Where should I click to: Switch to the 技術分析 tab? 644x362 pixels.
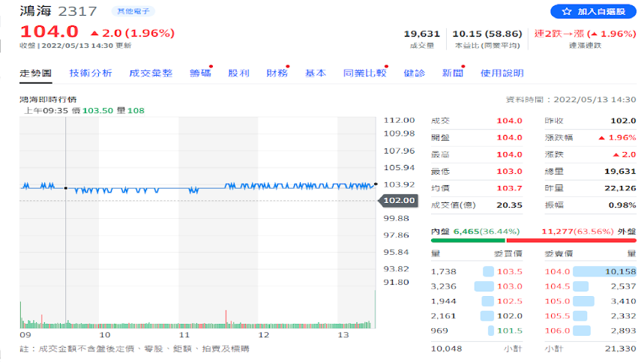pos(91,73)
